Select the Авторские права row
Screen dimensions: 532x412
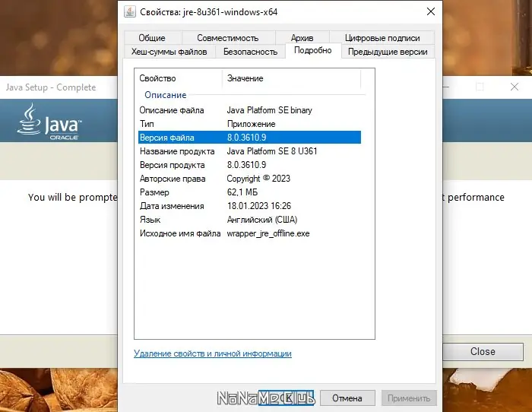point(249,178)
